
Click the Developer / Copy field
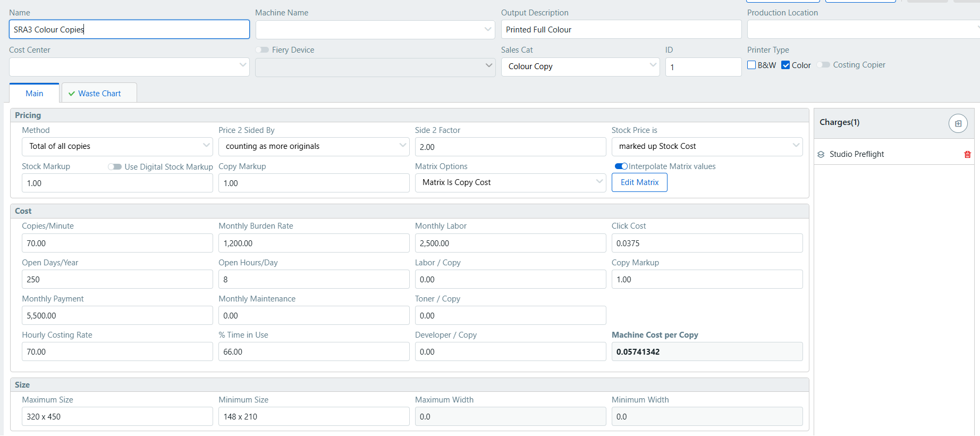pos(510,351)
